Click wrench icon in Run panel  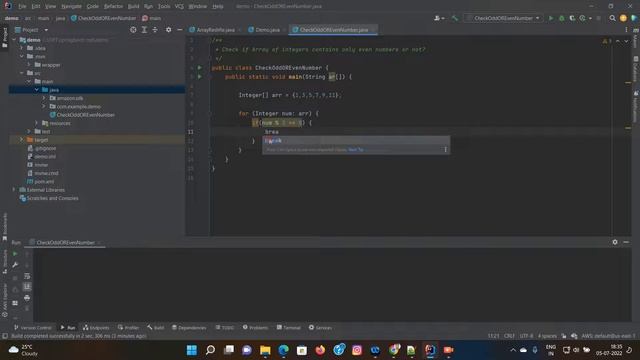15,265
